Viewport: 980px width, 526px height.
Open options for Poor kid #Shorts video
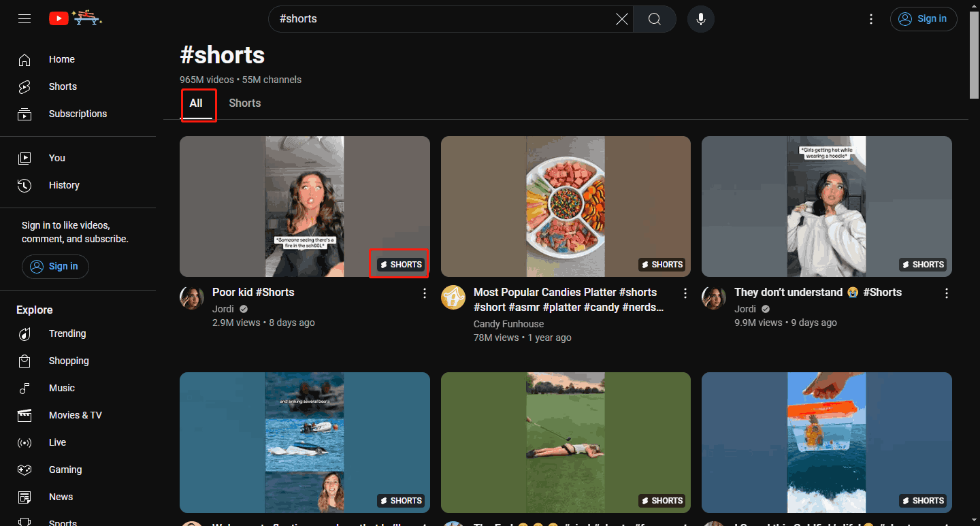click(425, 293)
